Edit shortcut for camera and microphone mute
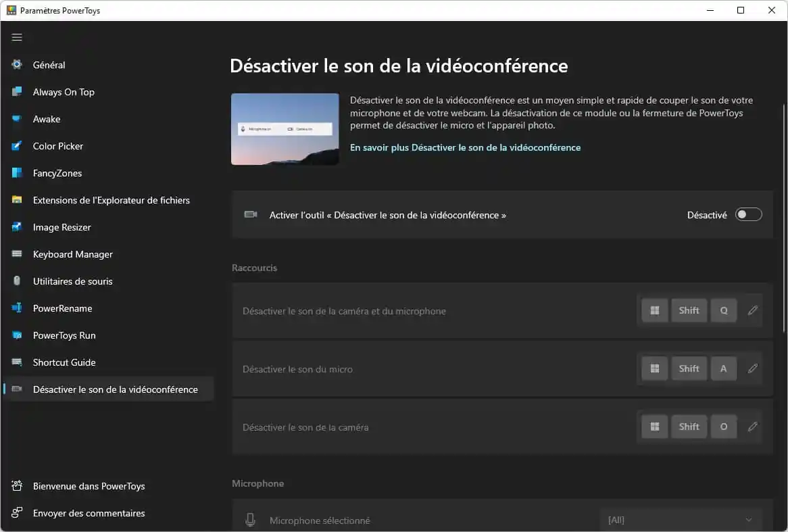 [752, 310]
